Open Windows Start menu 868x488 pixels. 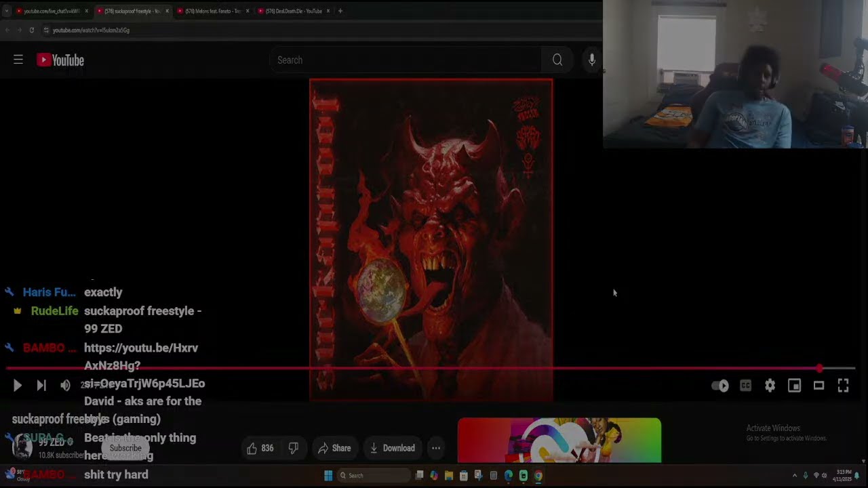(x=328, y=476)
